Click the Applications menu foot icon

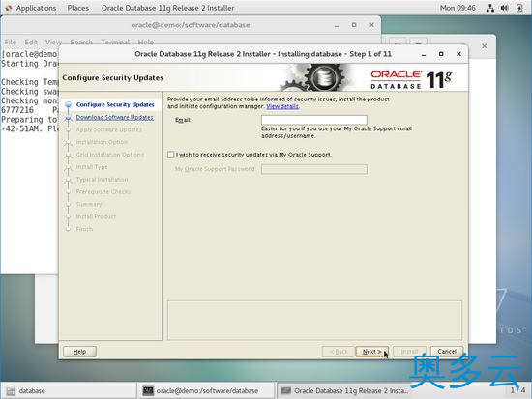click(x=9, y=8)
